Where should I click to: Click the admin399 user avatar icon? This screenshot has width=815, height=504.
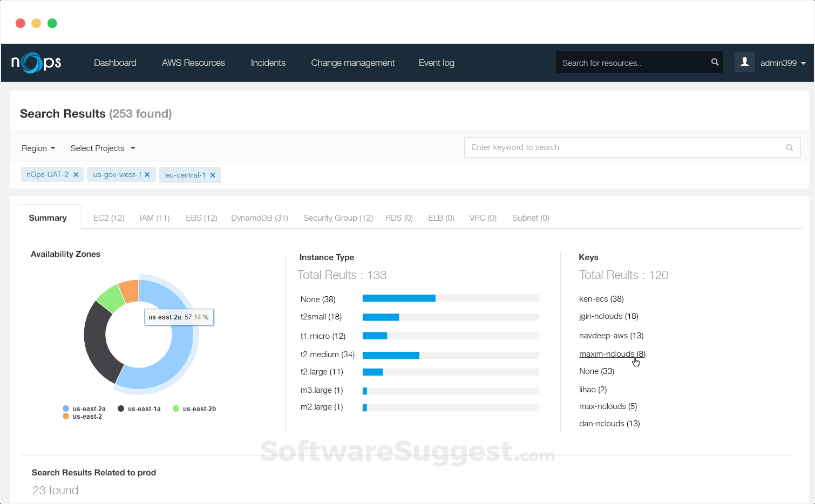tap(745, 62)
